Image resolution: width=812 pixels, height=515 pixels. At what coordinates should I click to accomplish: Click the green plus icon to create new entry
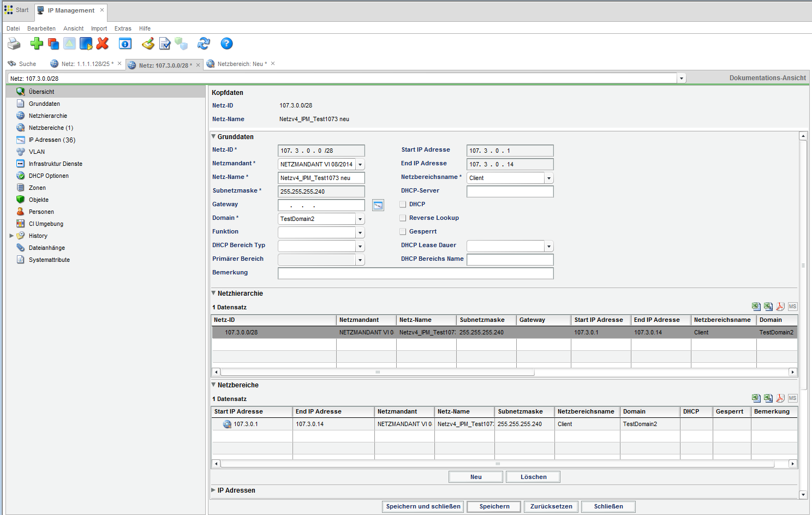click(36, 44)
